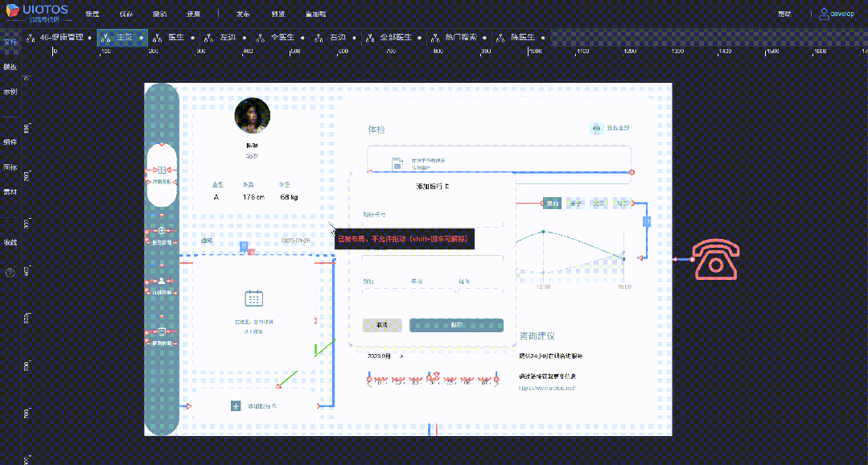This screenshot has height=465, width=868.
Task: Click the blue 0 marker above notification card
Action: [x=244, y=246]
